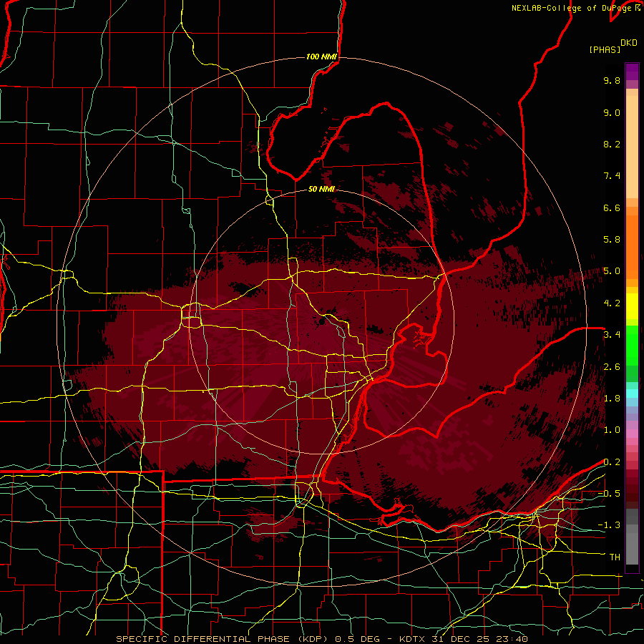This screenshot has width=644, height=644.
Task: Click the 8.2 scale value
Action: coord(612,144)
